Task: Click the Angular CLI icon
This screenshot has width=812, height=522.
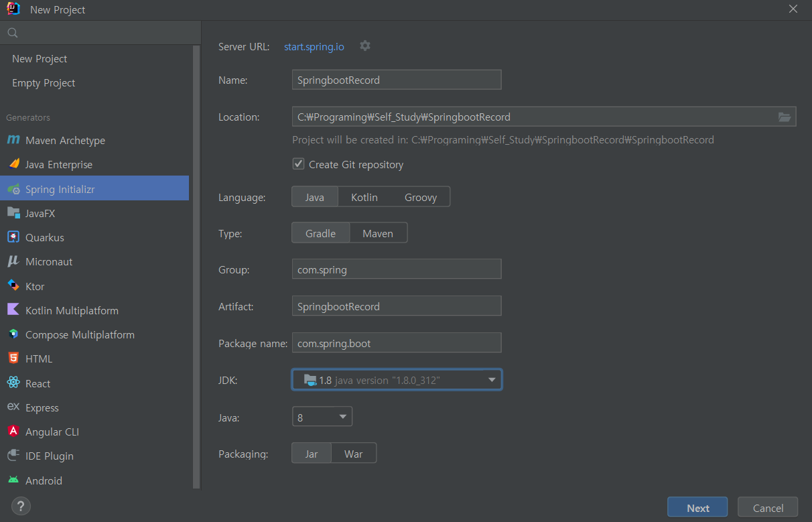Action: (x=13, y=432)
